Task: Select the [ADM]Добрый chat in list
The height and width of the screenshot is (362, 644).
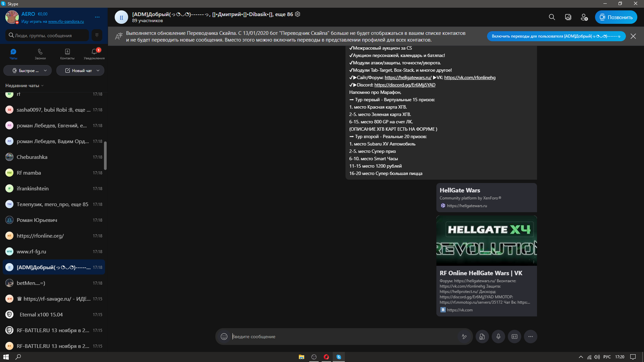Action: tap(54, 267)
